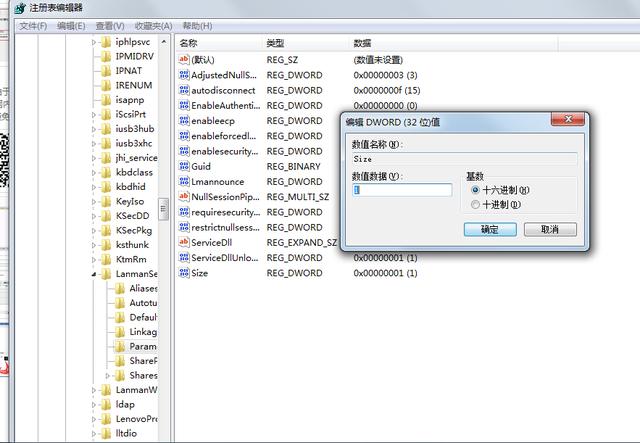Click the EnableAuthenti... value icon

[x=184, y=105]
